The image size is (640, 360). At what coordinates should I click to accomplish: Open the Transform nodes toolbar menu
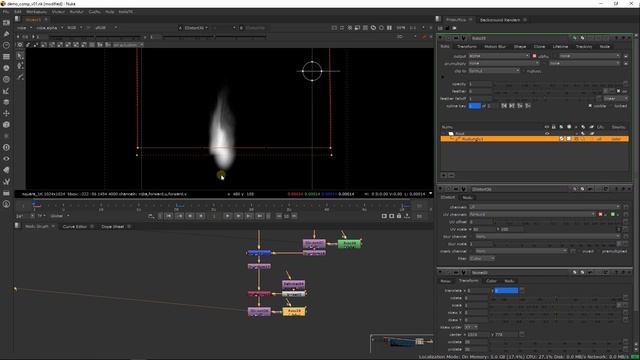(x=6, y=113)
